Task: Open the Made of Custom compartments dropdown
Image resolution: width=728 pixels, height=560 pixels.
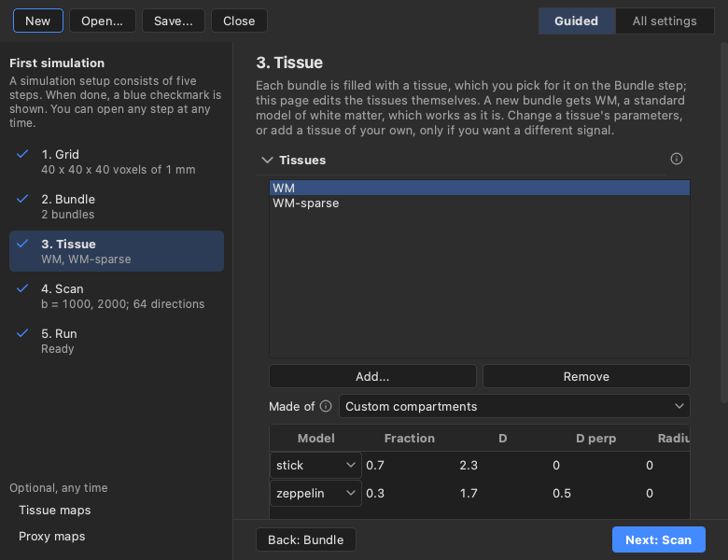Action: point(514,406)
